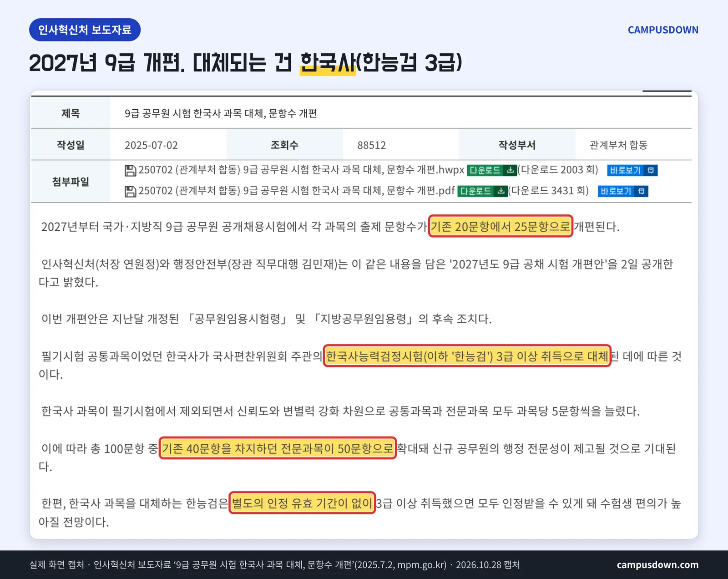This screenshot has width=728, height=579.
Task: Click the 인사혁신처 보도자료 badge
Action: [85, 30]
